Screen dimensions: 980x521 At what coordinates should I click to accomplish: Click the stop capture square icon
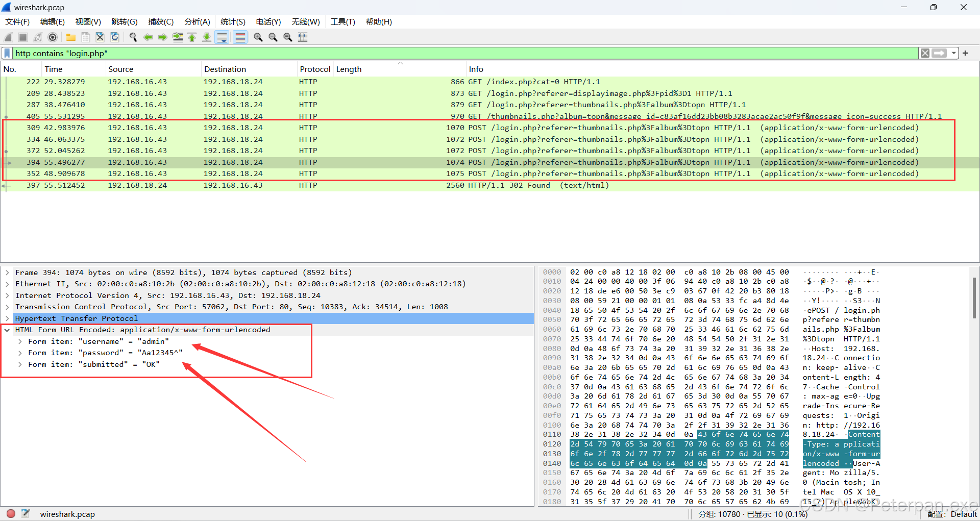pos(23,37)
